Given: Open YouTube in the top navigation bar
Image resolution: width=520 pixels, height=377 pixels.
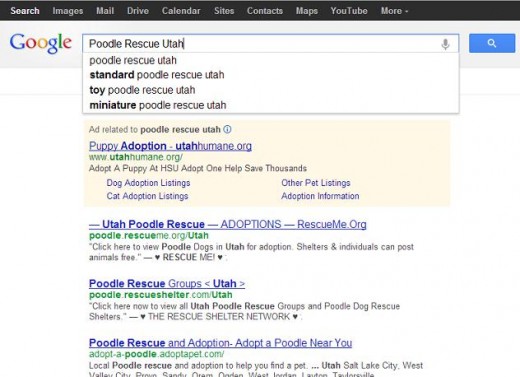Looking at the screenshot, I should (x=349, y=11).
